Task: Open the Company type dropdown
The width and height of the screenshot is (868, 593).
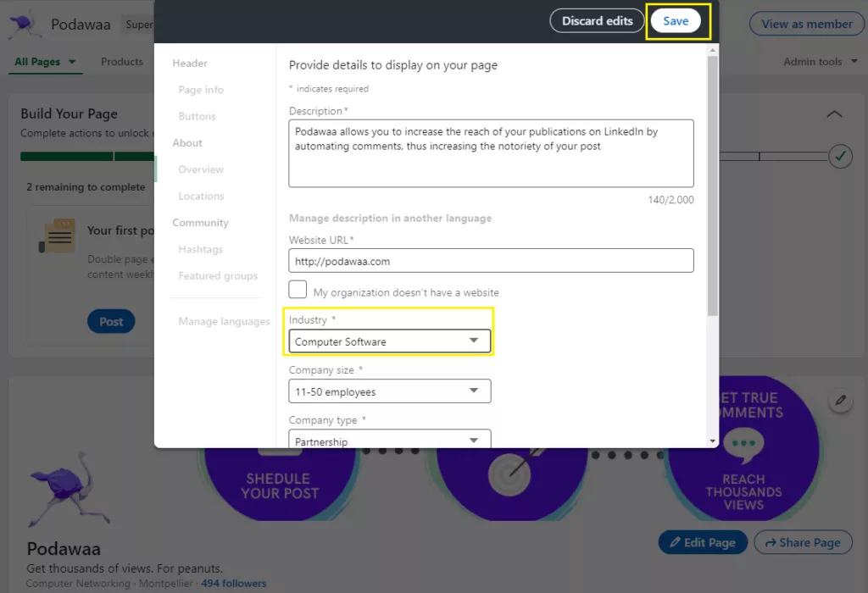Action: tap(390, 439)
